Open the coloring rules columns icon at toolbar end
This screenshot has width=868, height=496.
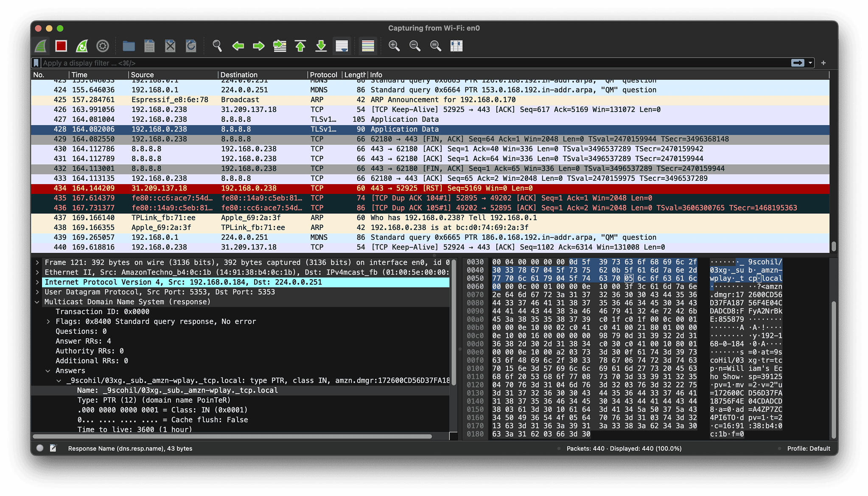456,46
